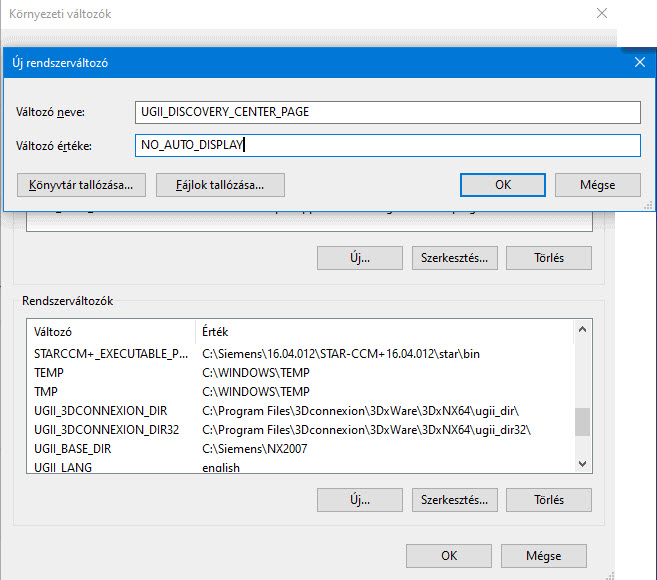Close the Környezeti változók window

pos(601,14)
